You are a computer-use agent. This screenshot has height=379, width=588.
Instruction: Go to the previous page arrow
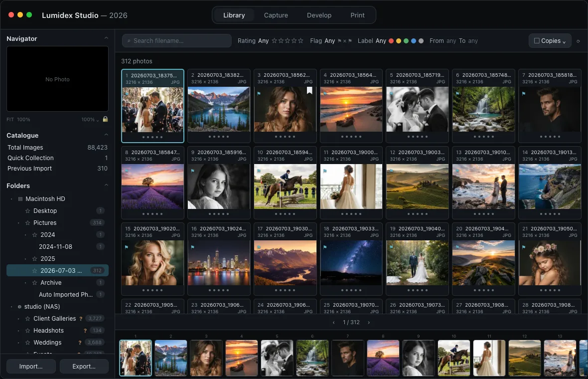coord(334,322)
